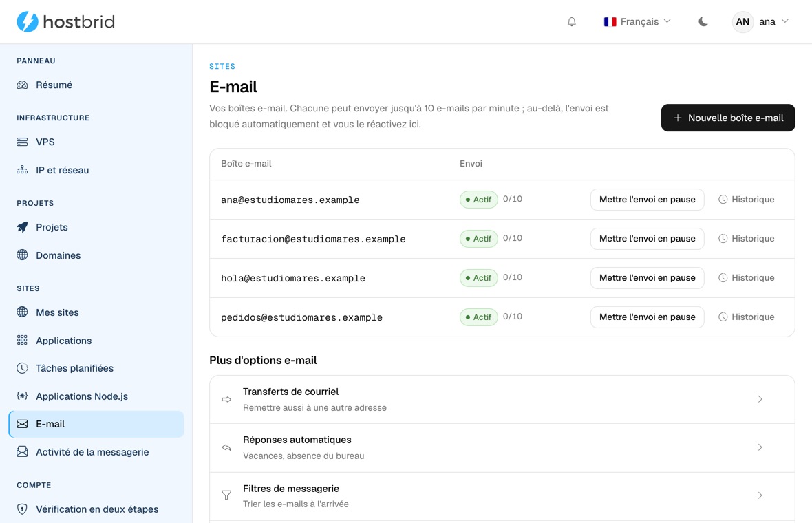The width and height of the screenshot is (812, 523).
Task: Click the Plus d'options e-mail heading
Action: [x=263, y=361]
